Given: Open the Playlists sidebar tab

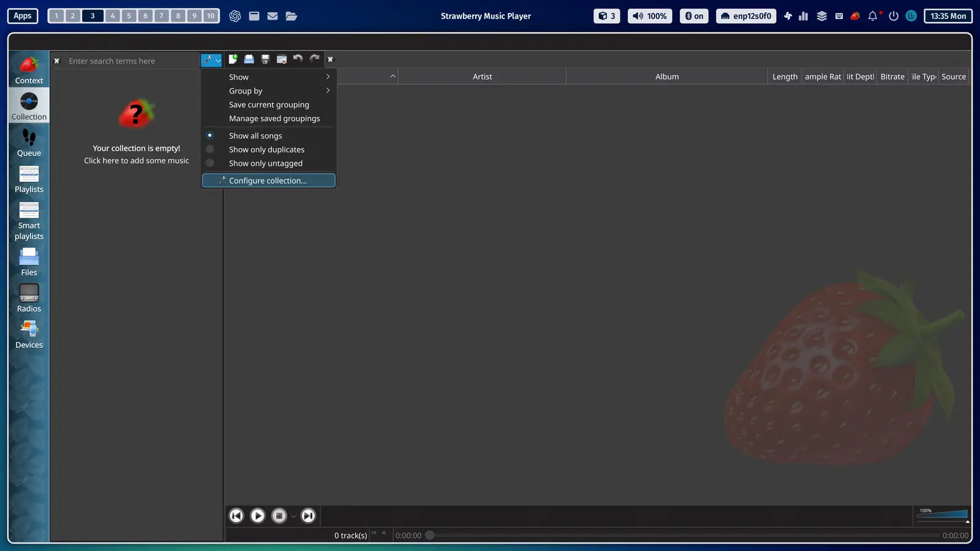Looking at the screenshot, I should 29,178.
